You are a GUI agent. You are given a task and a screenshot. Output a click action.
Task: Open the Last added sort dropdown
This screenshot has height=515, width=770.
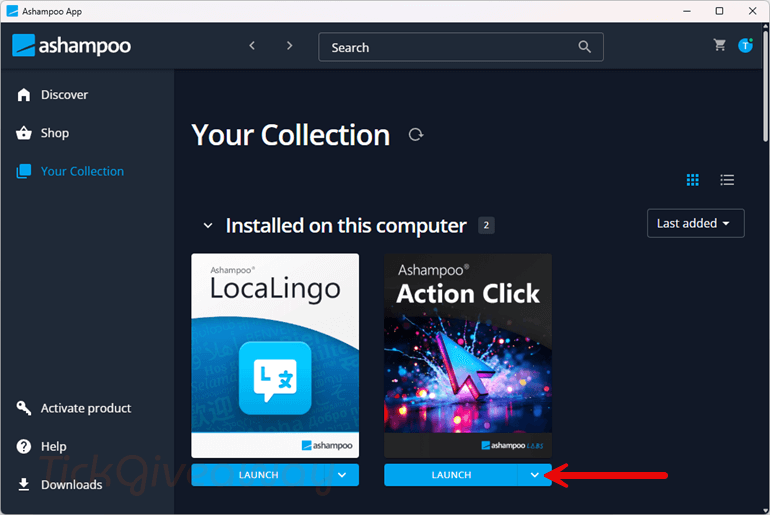(x=695, y=223)
